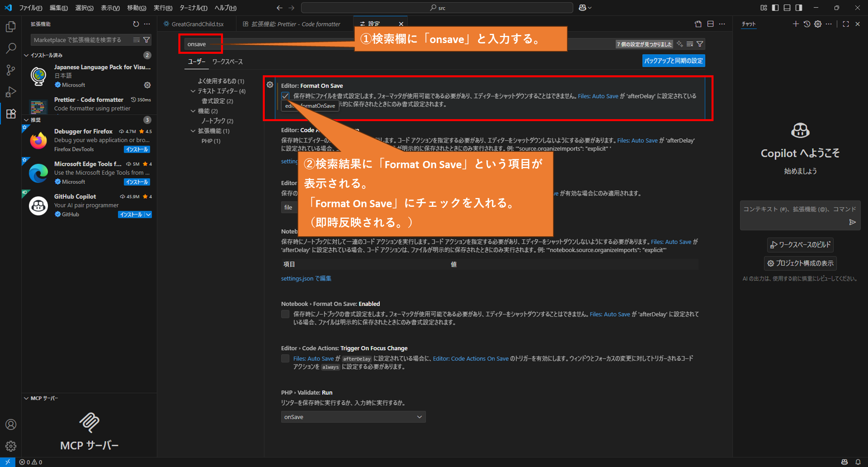This screenshot has height=467, width=868.
Task: Open the PHP Validate Run dropdown
Action: pyautogui.click(x=353, y=417)
